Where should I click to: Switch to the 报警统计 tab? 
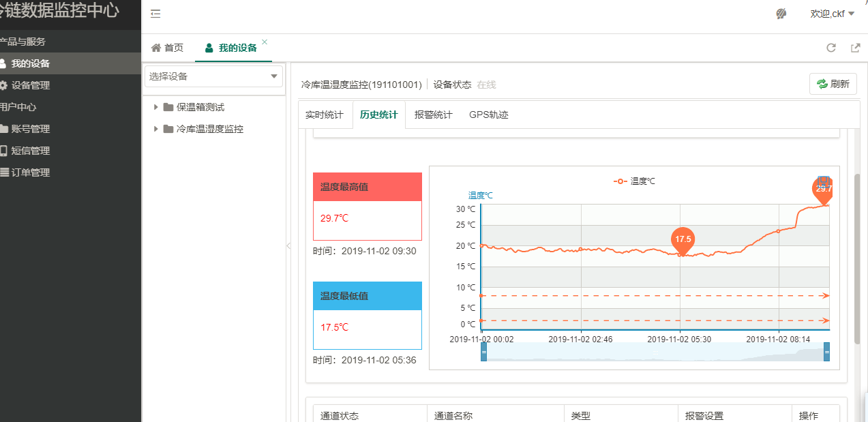click(433, 115)
